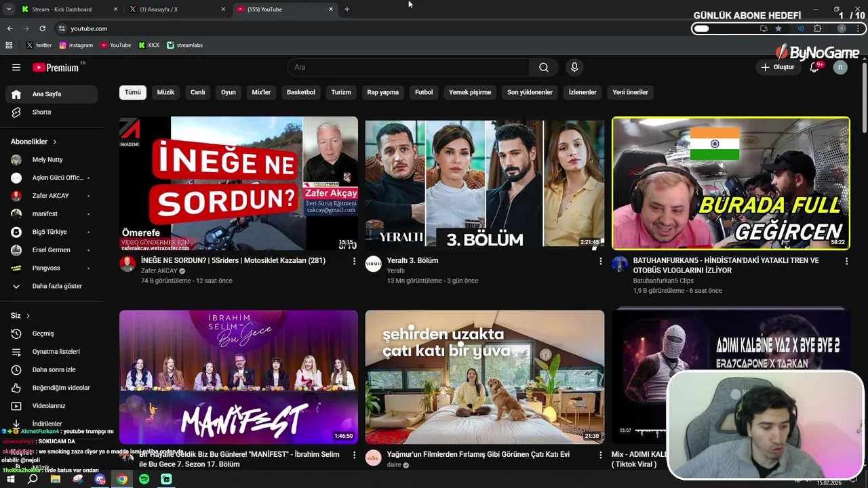Start voice search with the microphone
The image size is (868, 488).
(574, 67)
